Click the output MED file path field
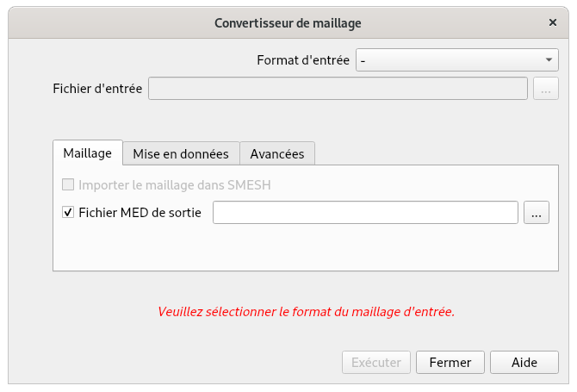The image size is (577, 392). pyautogui.click(x=365, y=212)
